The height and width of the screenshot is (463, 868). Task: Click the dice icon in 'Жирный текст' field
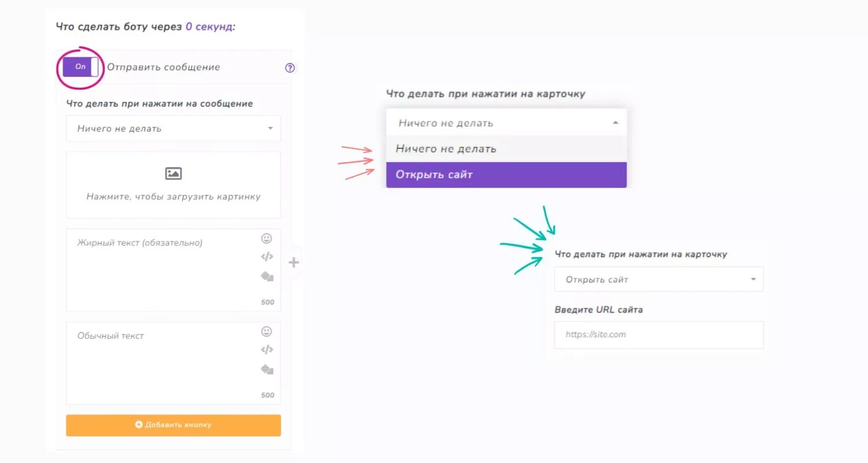(267, 277)
